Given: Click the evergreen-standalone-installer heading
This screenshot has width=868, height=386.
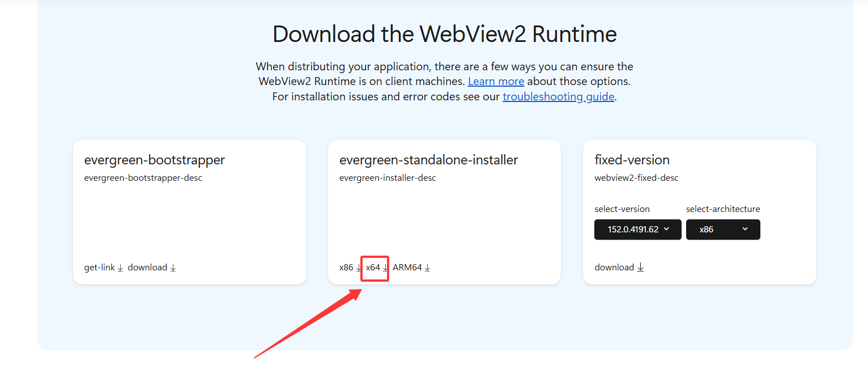Looking at the screenshot, I should [x=428, y=160].
